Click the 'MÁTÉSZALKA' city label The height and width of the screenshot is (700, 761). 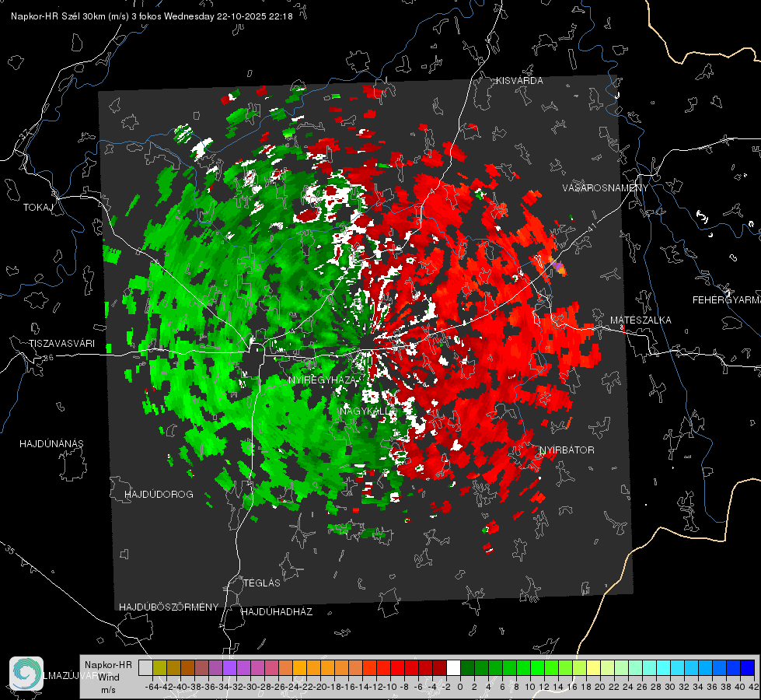pyautogui.click(x=641, y=320)
